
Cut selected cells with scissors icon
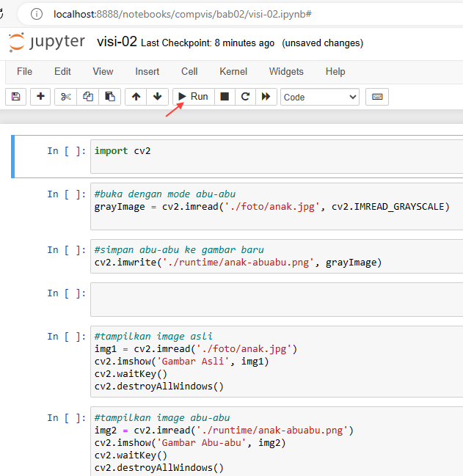[65, 97]
